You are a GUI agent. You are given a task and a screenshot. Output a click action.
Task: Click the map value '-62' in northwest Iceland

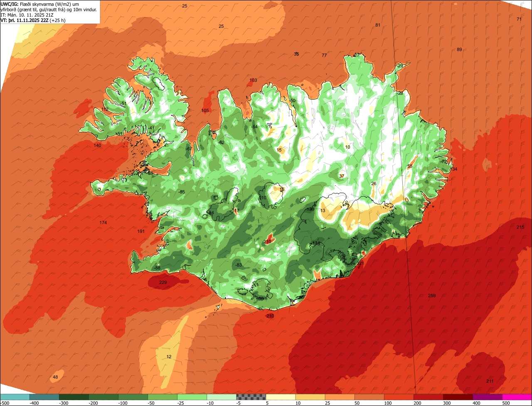pos(222,142)
